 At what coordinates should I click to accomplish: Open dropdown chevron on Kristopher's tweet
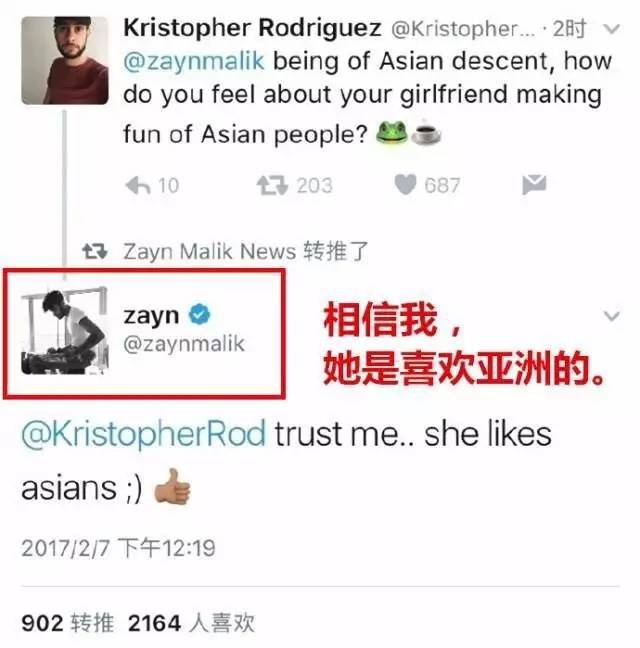pyautogui.click(x=611, y=29)
